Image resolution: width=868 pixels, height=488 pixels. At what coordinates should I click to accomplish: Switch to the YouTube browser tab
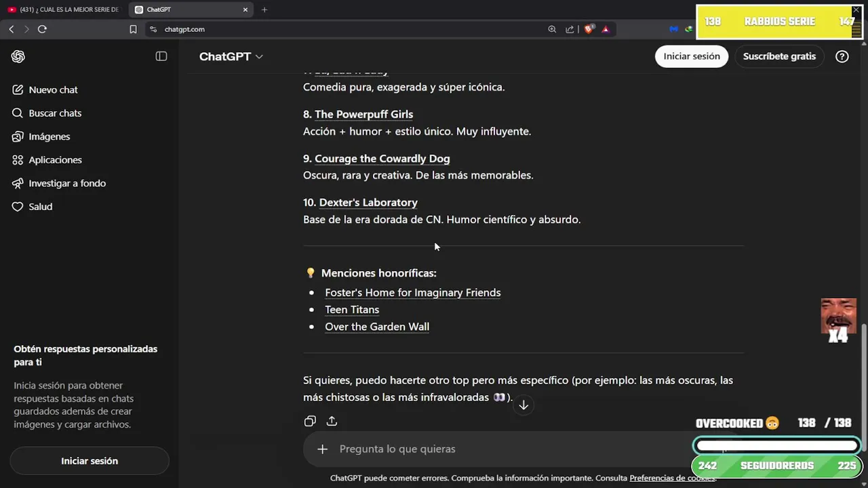[x=63, y=9]
